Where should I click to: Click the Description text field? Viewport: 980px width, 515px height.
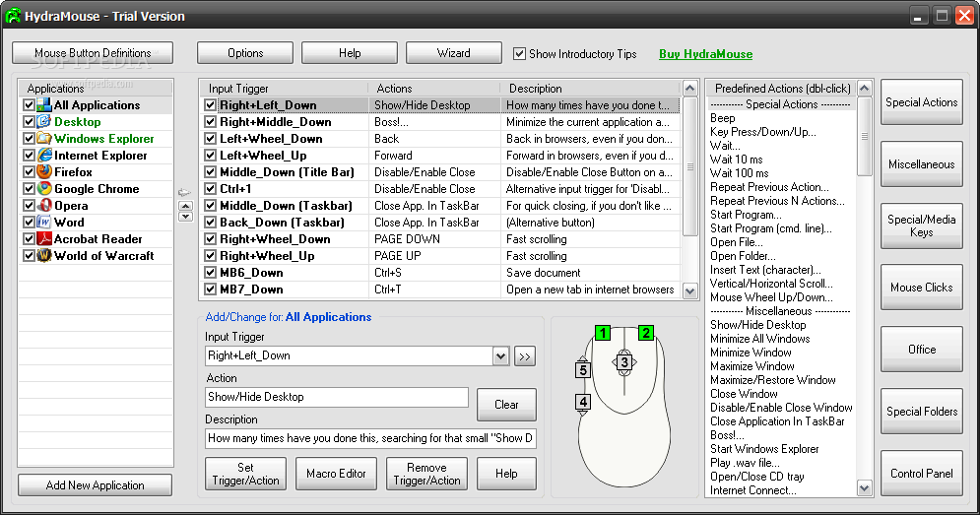coord(370,438)
